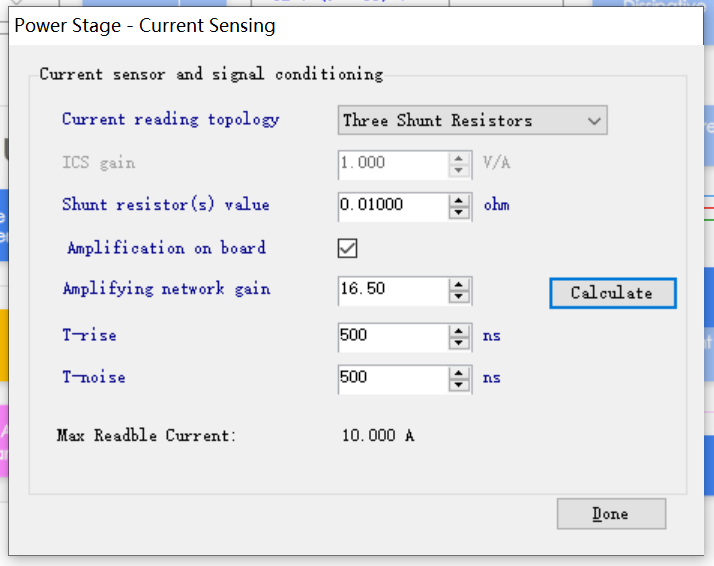Viewport: 714px width, 566px height.
Task: Click the Shunt resistor value input field
Action: pyautogui.click(x=392, y=205)
